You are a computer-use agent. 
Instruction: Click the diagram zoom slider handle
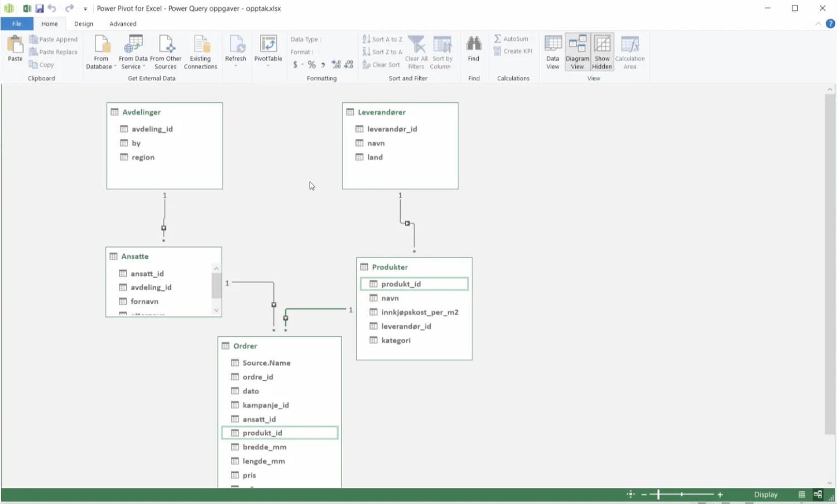pos(658,495)
